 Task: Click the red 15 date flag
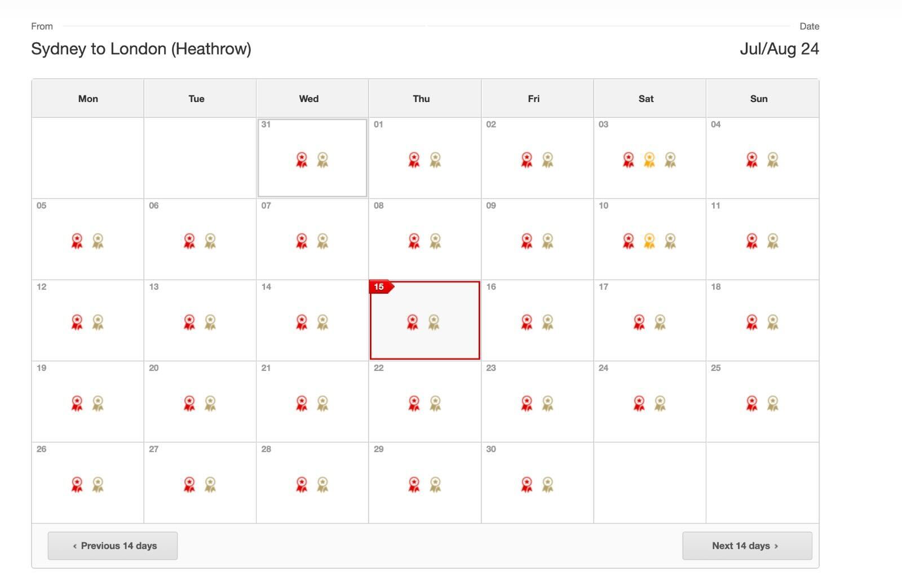coord(381,287)
